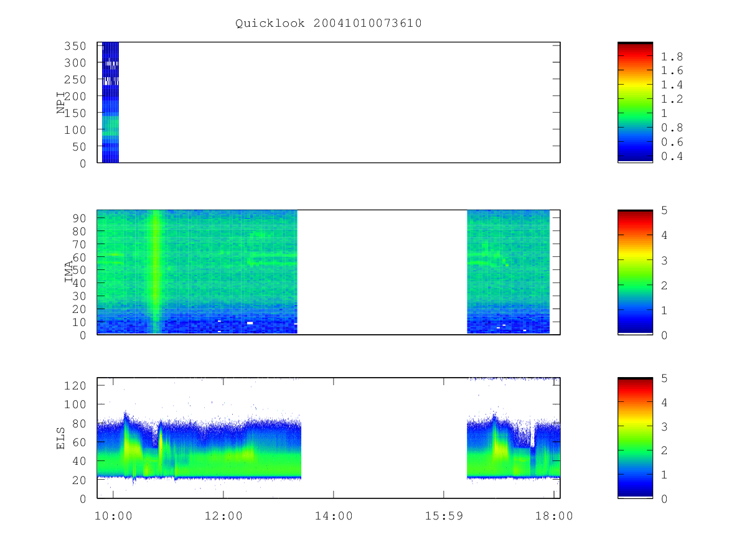Viewport: 747px width, 560px height.
Task: Click the 30 tick on IMA axis
Action: click(x=80, y=296)
